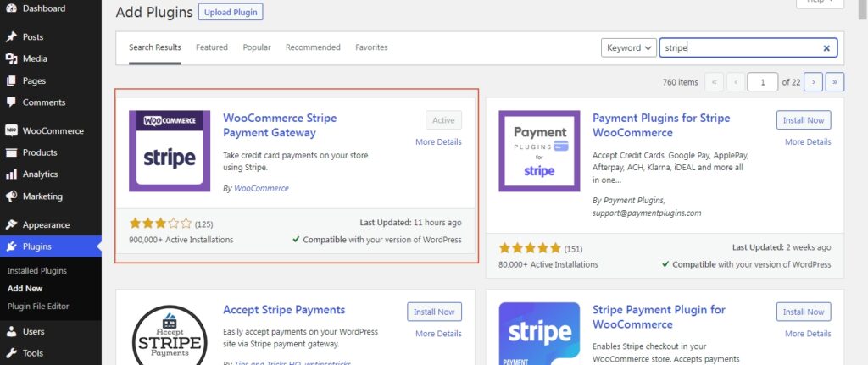Click the 760 items count text
The height and width of the screenshot is (365, 868).
pyautogui.click(x=681, y=82)
